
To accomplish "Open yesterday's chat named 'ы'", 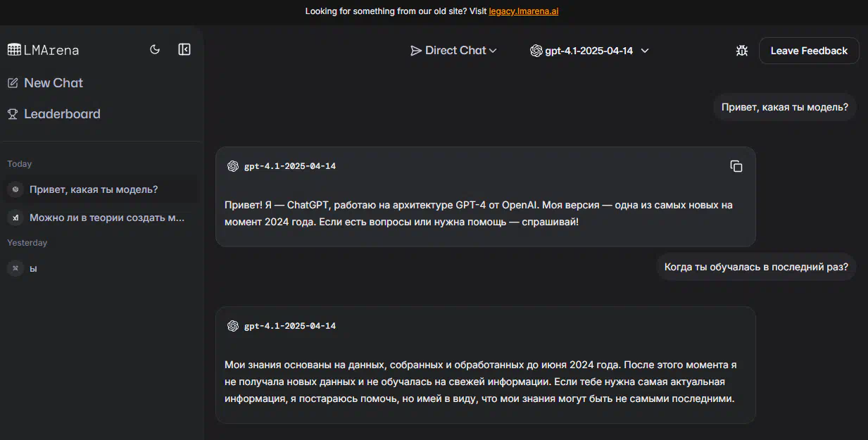I will tap(99, 268).
